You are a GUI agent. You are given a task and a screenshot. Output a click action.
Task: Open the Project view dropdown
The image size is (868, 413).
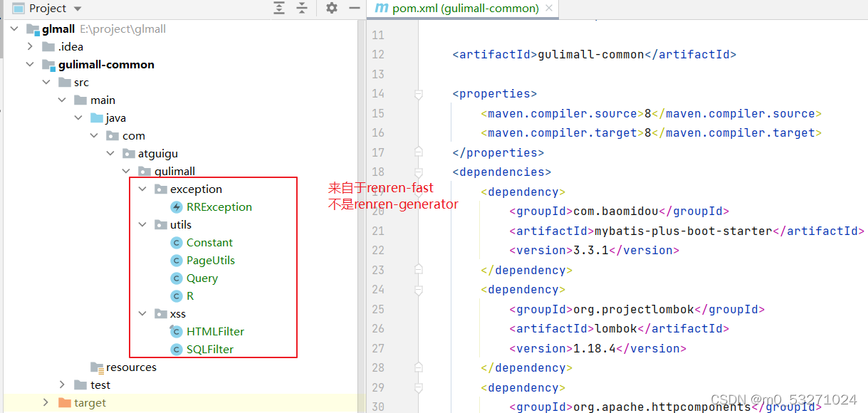pyautogui.click(x=78, y=9)
